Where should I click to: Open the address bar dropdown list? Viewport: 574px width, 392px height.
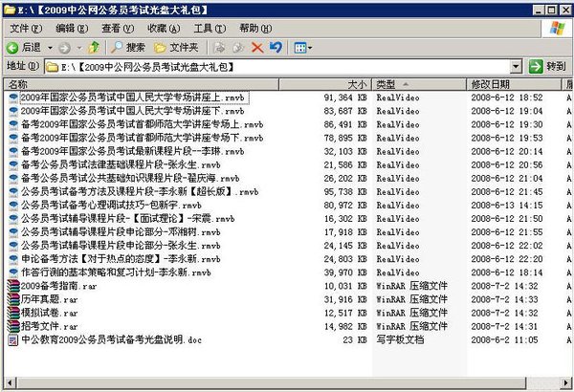[x=516, y=67]
